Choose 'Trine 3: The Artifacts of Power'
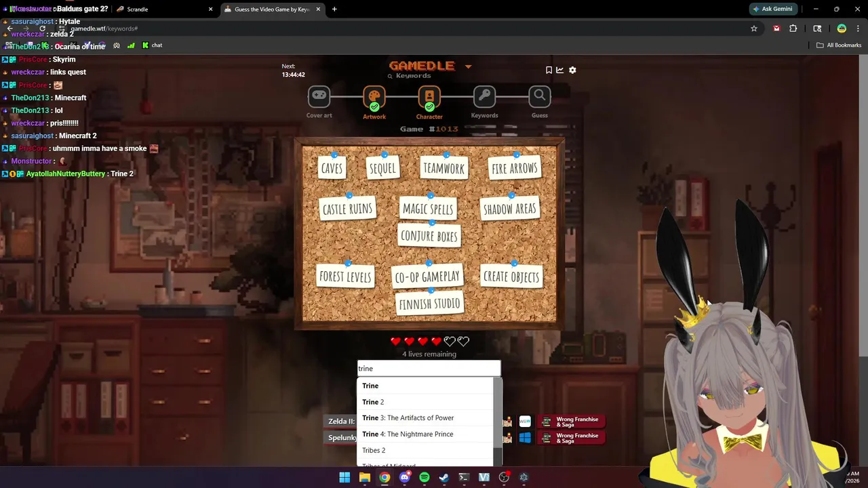The image size is (868, 488). [x=425, y=418]
